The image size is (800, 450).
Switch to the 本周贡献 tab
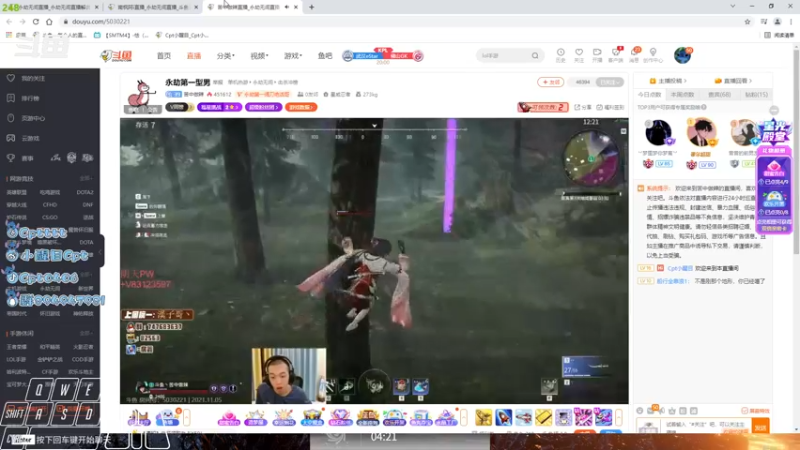click(682, 94)
